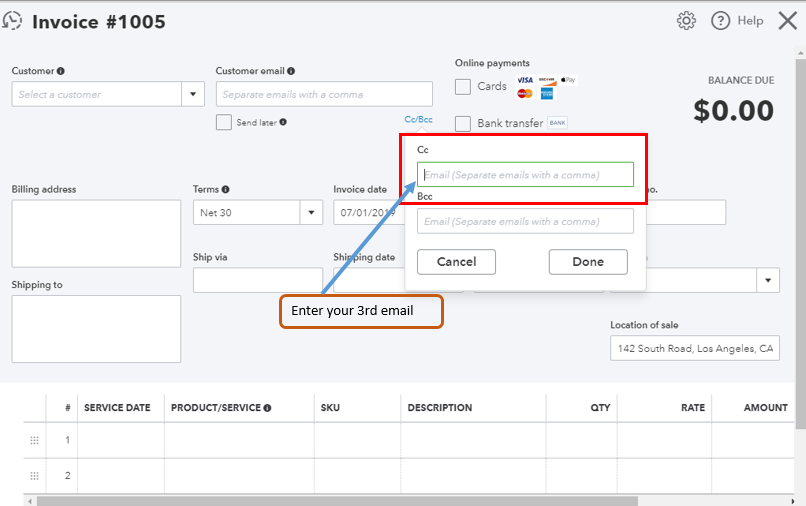Image resolution: width=806 pixels, height=506 pixels.
Task: Click the Cancel button
Action: (x=456, y=262)
